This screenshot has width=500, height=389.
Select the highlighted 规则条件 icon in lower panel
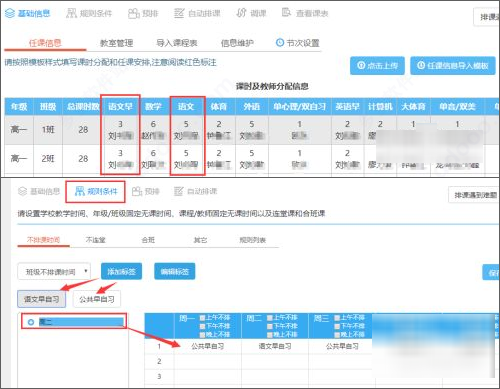[80, 191]
